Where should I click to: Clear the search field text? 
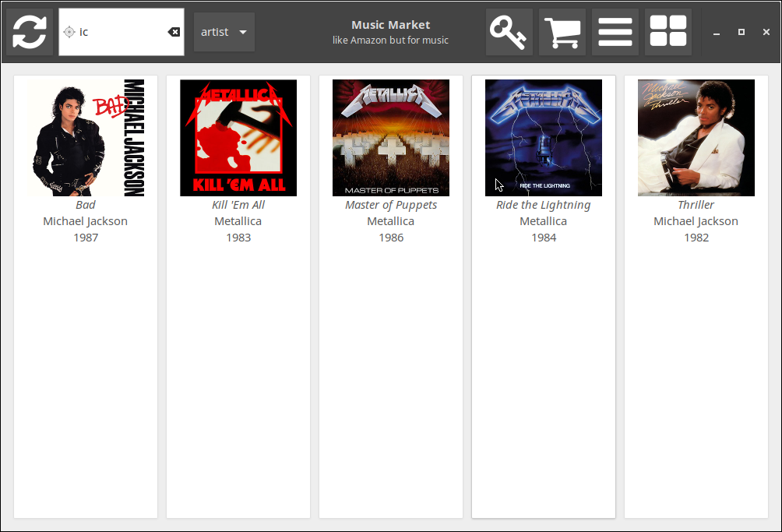pos(174,32)
